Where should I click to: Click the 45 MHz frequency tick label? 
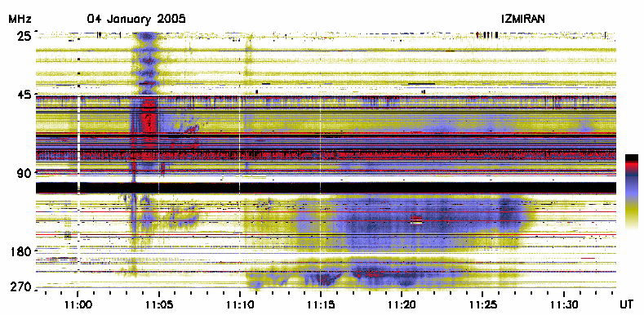tap(24, 95)
